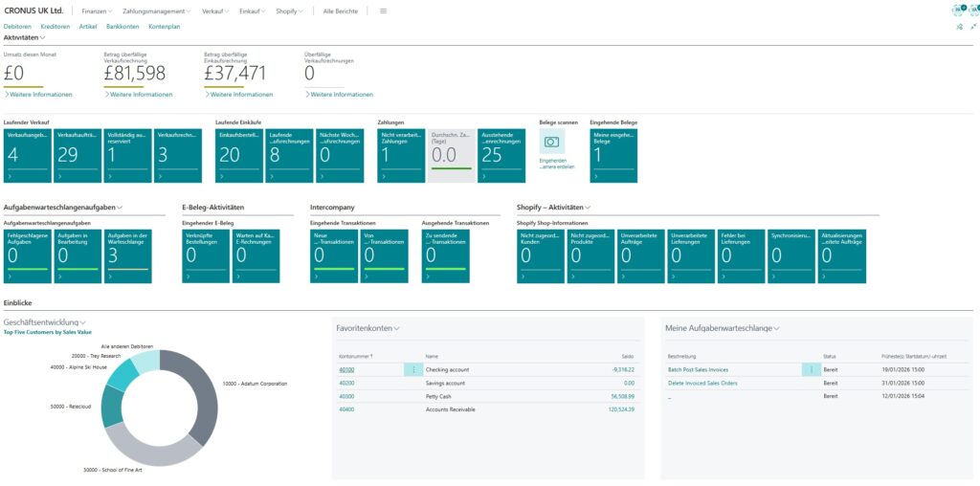Image resolution: width=980 pixels, height=486 pixels.
Task: Expand the Favoritenkonten options chevron
Action: pyautogui.click(x=396, y=328)
